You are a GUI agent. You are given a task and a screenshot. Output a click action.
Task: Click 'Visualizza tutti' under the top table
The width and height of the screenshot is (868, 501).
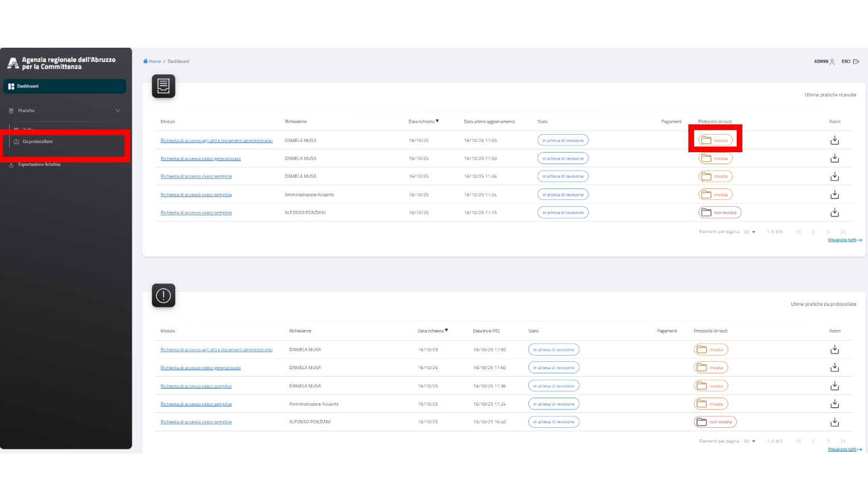(844, 240)
